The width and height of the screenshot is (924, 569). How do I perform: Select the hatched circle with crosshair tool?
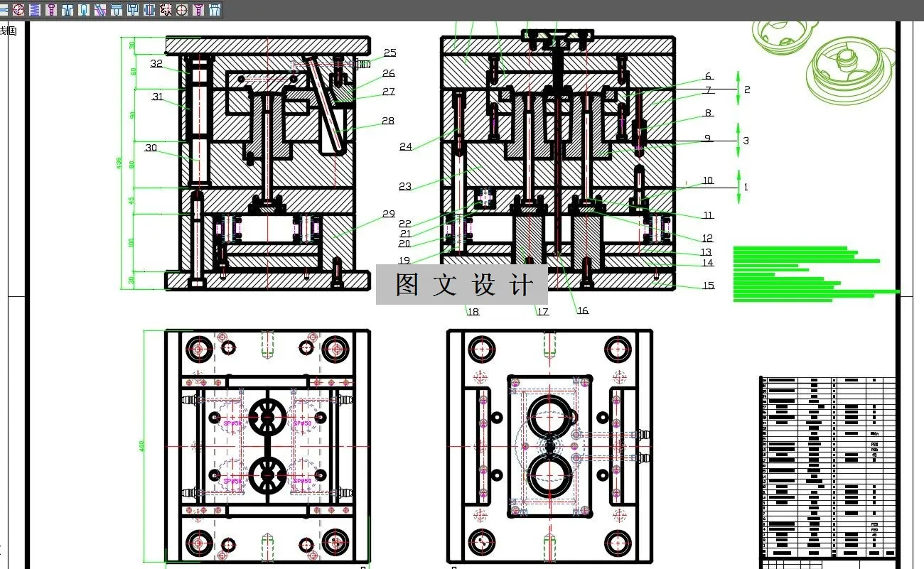click(x=19, y=10)
